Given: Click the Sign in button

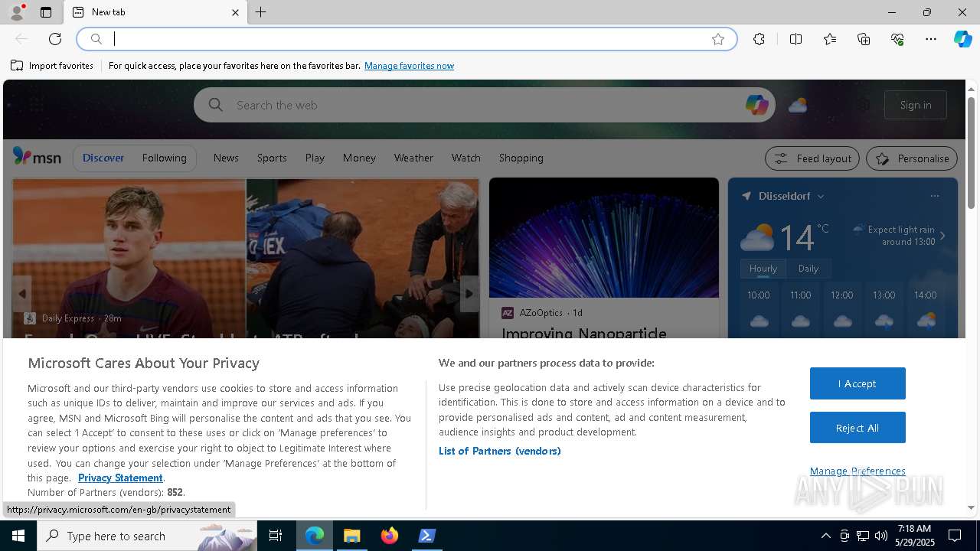Looking at the screenshot, I should tap(916, 105).
